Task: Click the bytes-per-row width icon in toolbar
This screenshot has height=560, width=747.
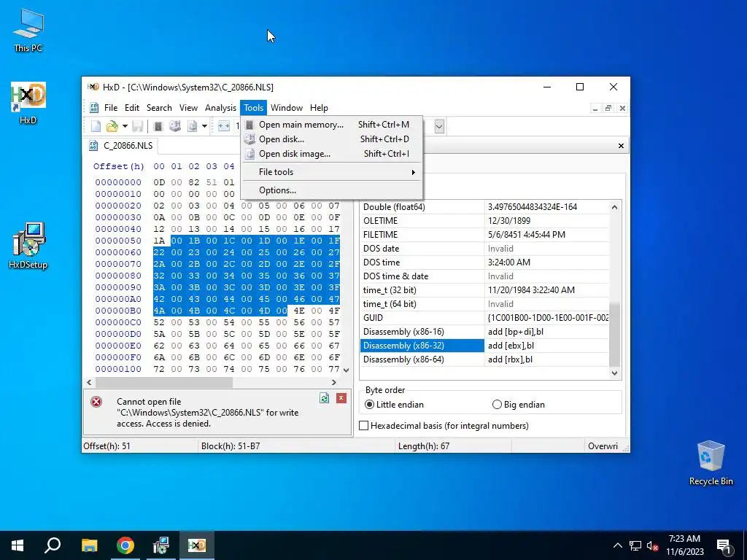Action: (224, 126)
